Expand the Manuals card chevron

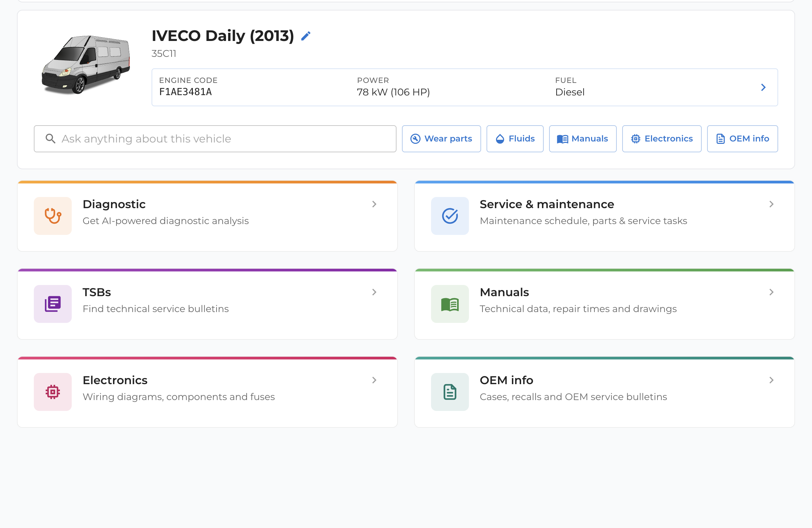pos(771,292)
